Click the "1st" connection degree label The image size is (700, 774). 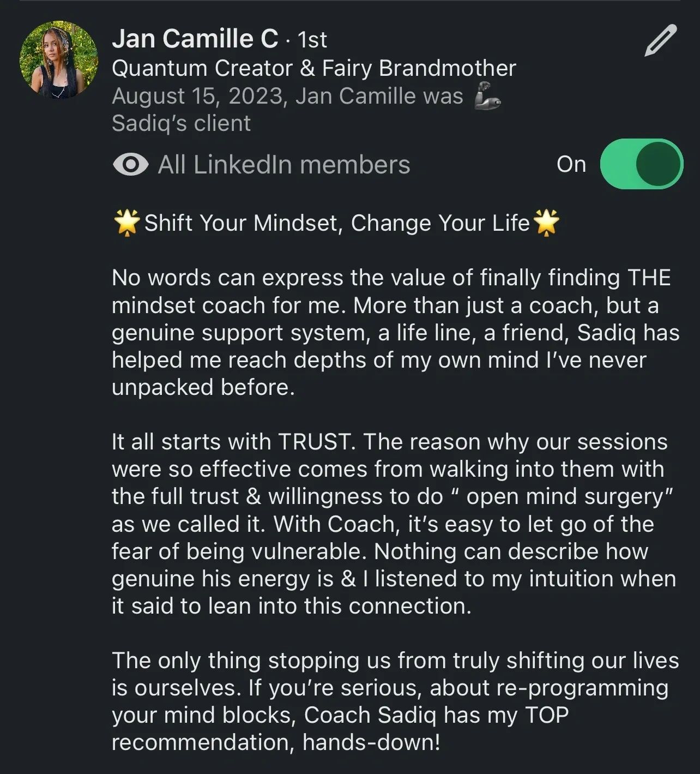tap(312, 40)
